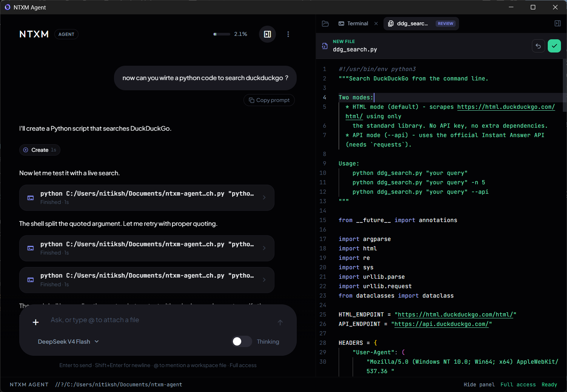567x392 pixels.
Task: Click the REVIEW badge on the file tab
Action: tap(445, 23)
